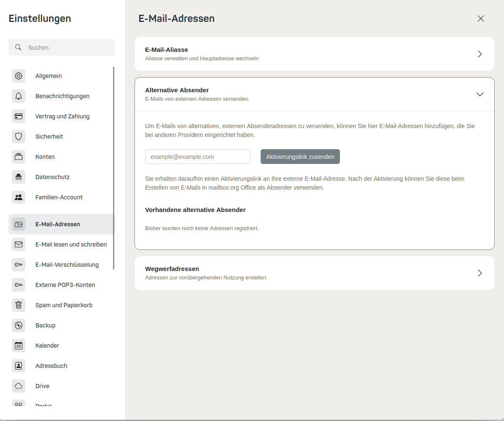The image size is (504, 421).
Task: Open the Externe POP3-Konten settings
Action: coord(61,285)
